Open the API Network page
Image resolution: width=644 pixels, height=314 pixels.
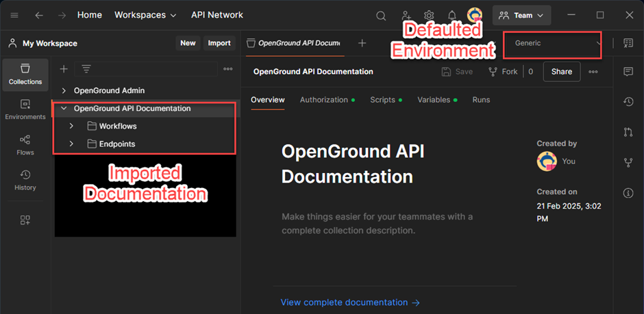(217, 15)
